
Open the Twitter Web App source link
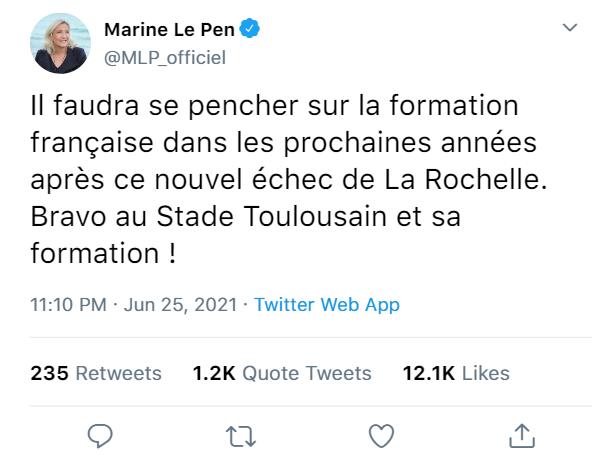coord(327,305)
